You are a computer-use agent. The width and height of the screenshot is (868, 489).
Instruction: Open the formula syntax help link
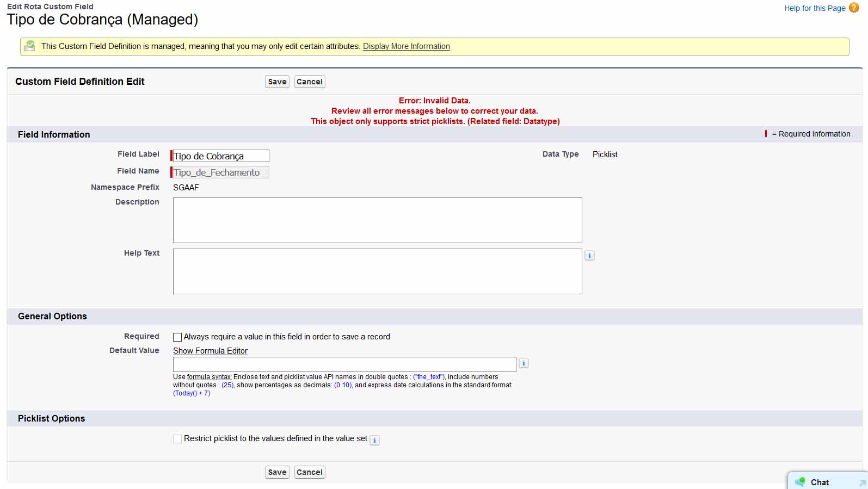[x=209, y=377]
